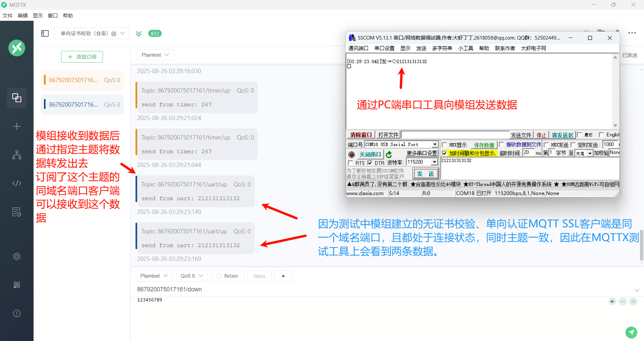This screenshot has height=341, width=644.
Task: Open the Connections page in MQTTX sidebar
Action: [17, 98]
